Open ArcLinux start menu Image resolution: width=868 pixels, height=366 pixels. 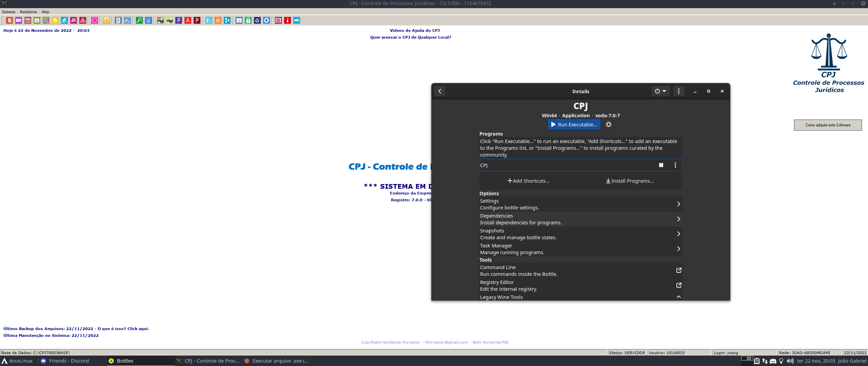click(17, 361)
